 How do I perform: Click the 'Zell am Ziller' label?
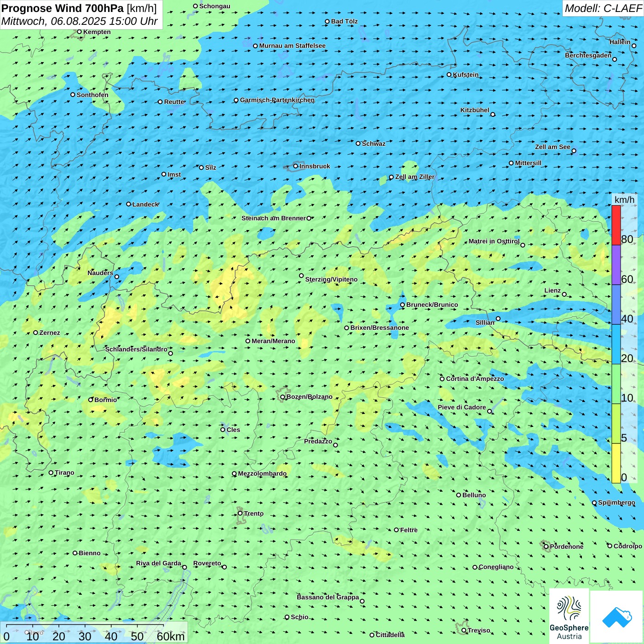pyautogui.click(x=415, y=177)
